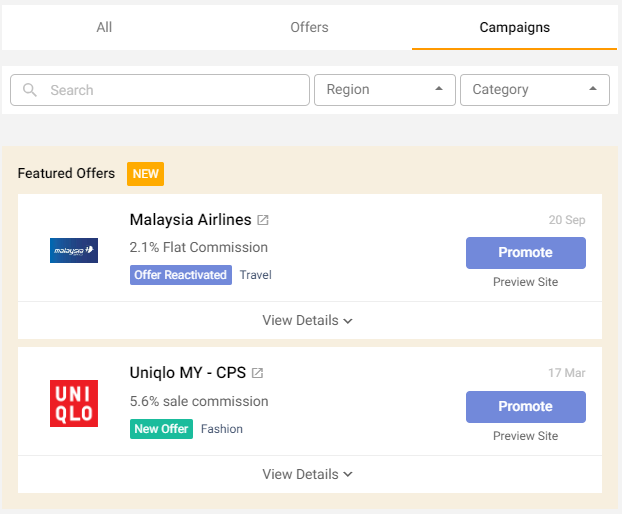Click the Uniqlo logo thumbnail
The height and width of the screenshot is (514, 622).
coord(74,403)
